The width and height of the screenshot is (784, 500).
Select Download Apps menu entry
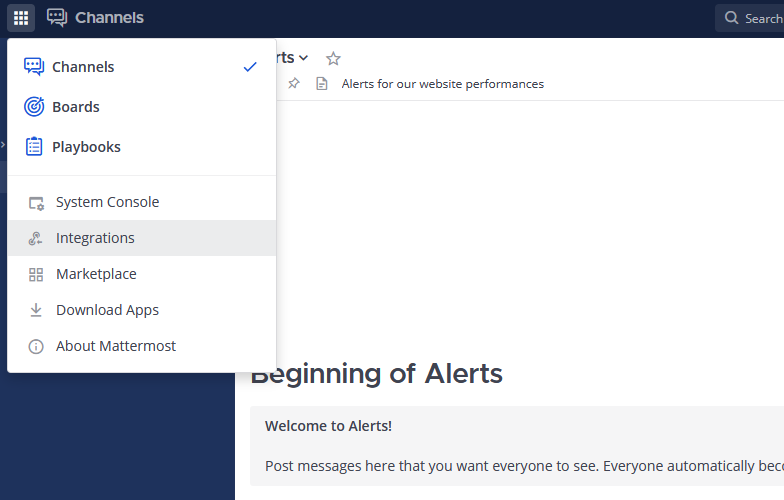(x=142, y=310)
